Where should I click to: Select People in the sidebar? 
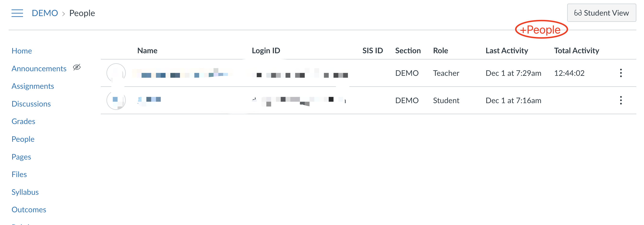pos(23,139)
